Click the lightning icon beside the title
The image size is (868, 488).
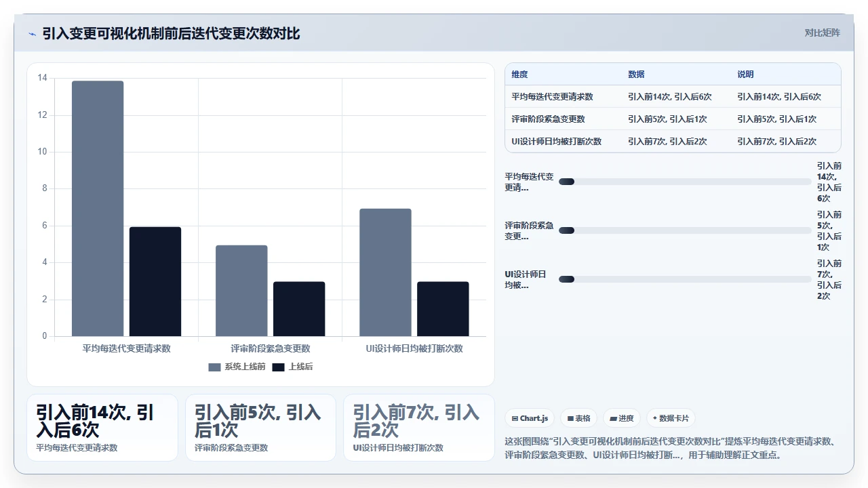click(33, 34)
